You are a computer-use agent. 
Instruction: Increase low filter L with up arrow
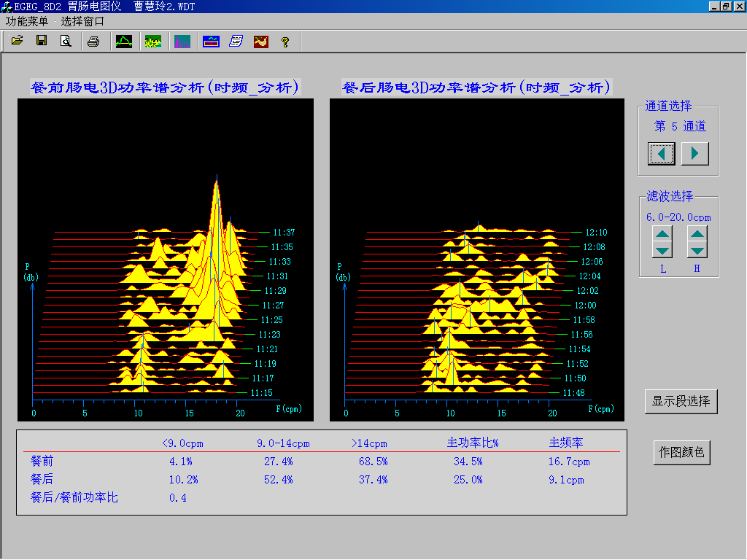pyautogui.click(x=662, y=234)
